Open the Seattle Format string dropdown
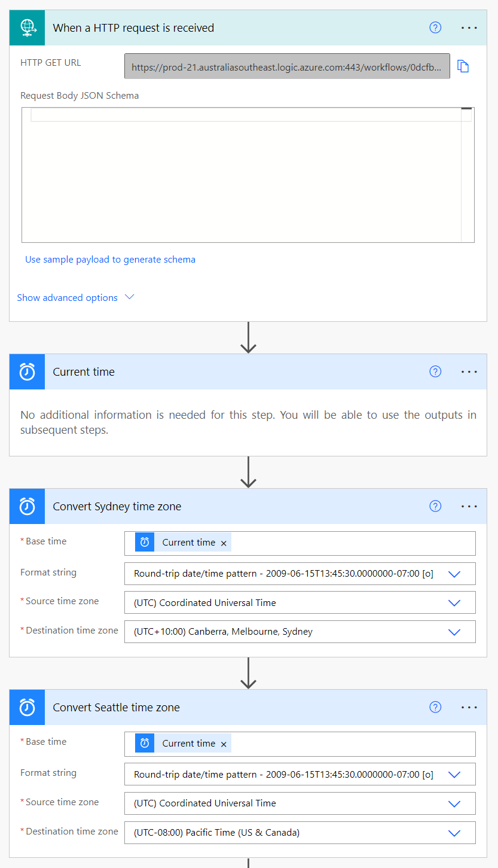498x868 pixels. (x=454, y=774)
